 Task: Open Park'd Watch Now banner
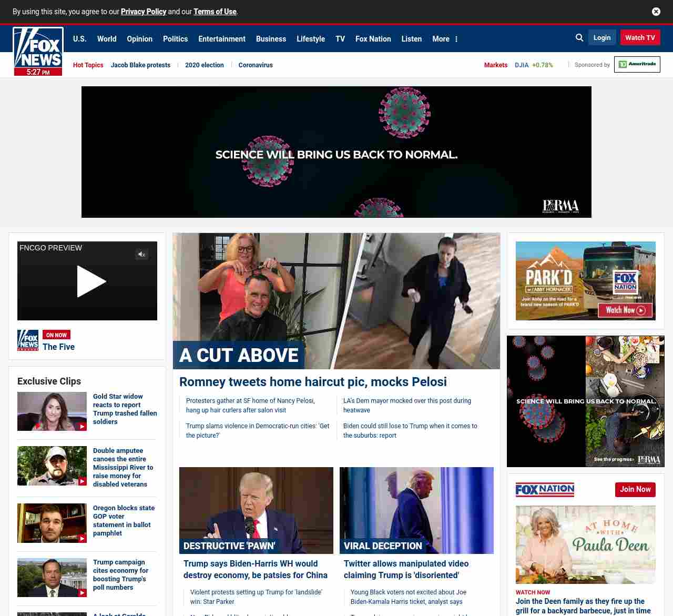tap(625, 310)
